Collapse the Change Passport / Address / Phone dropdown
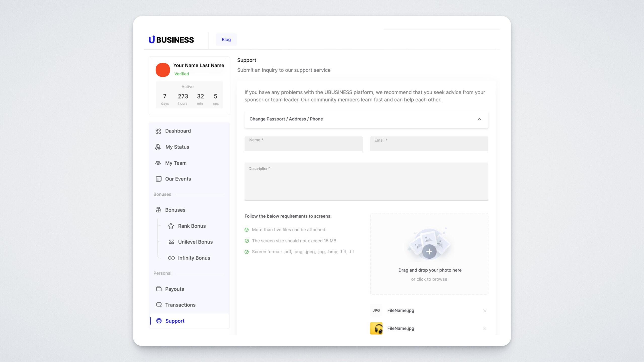The height and width of the screenshot is (362, 644). pos(479,119)
